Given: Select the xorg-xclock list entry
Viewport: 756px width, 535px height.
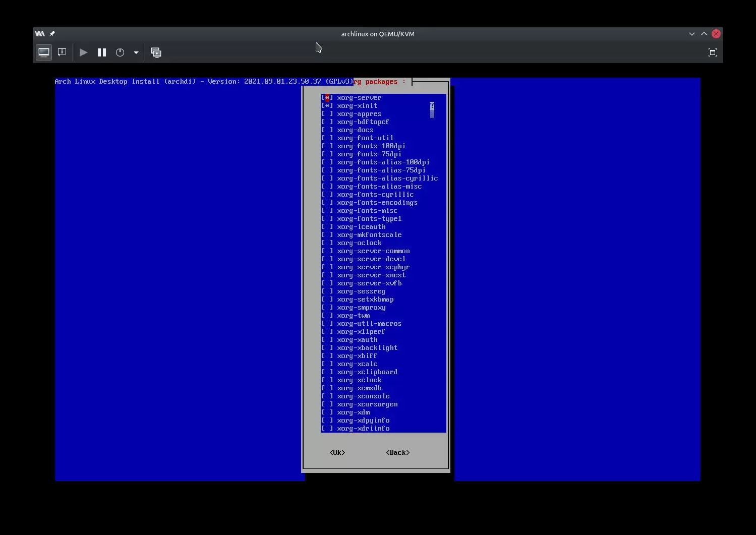Looking at the screenshot, I should 359,380.
